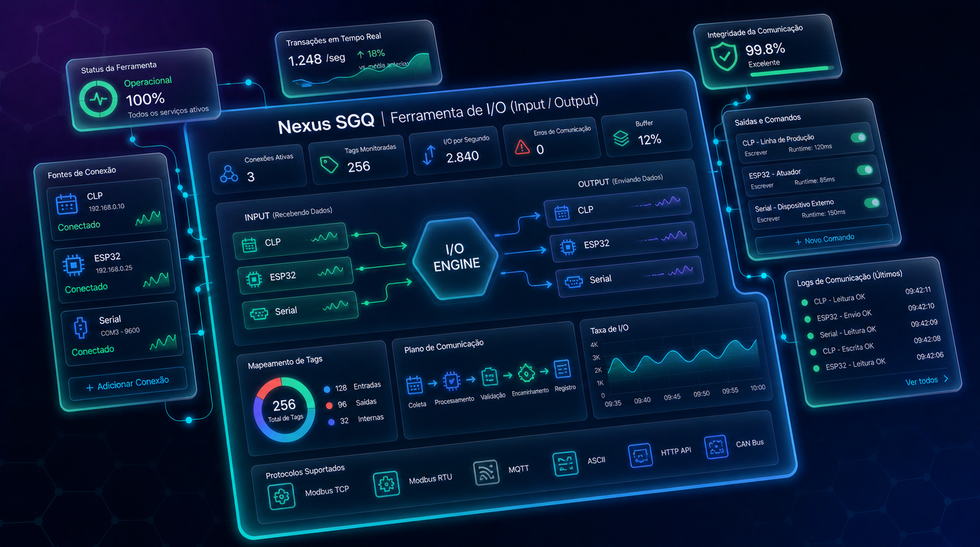Click the '192.168.0.25' ESP32 address

(x=114, y=269)
